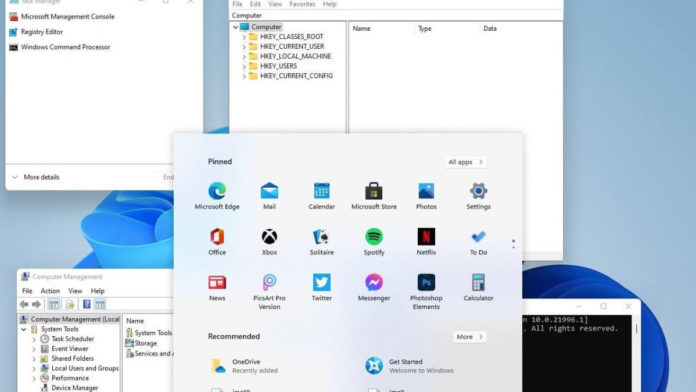Launch the Calculator pinned app

[478, 287]
